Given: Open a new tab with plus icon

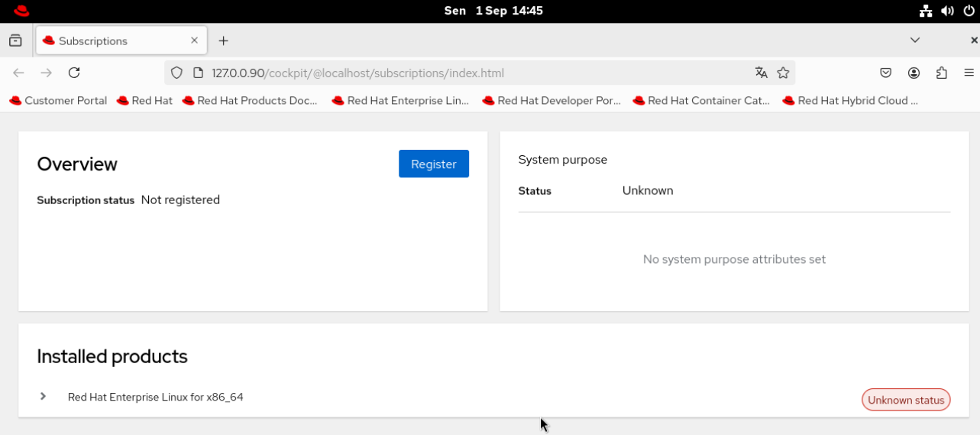Looking at the screenshot, I should 223,41.
